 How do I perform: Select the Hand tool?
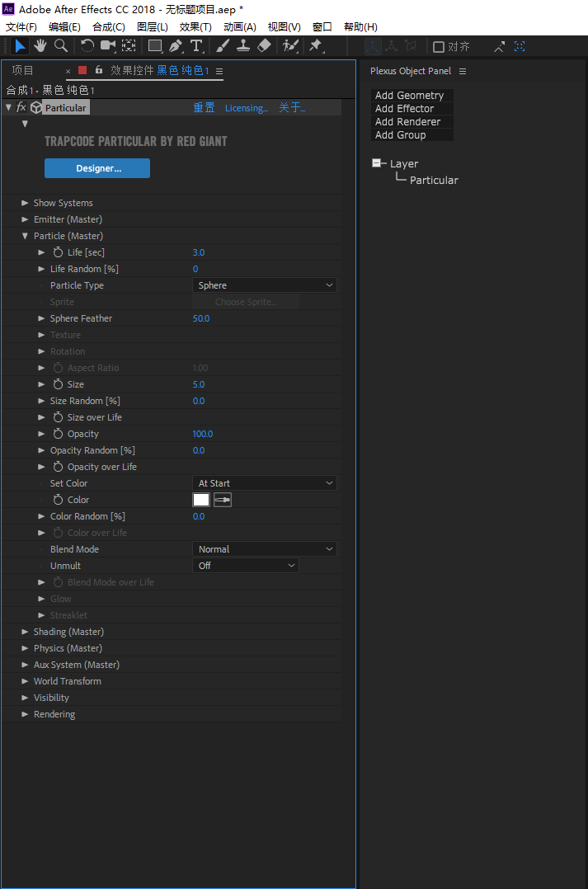point(40,46)
